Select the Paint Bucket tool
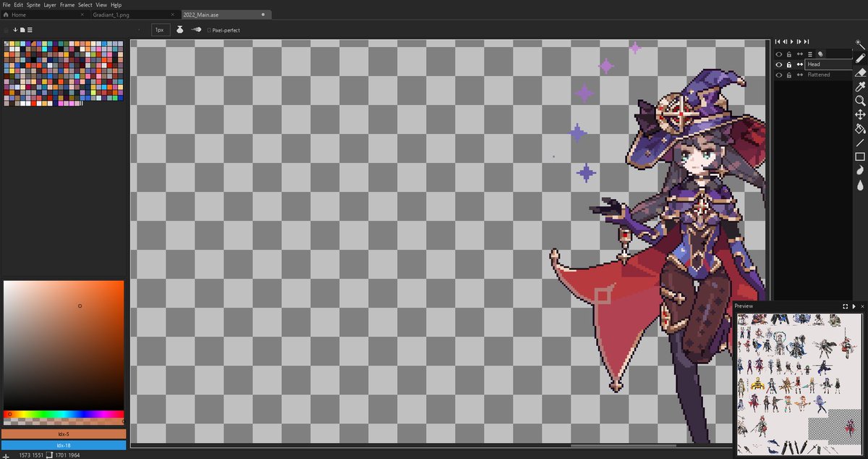868x459 pixels. pyautogui.click(x=860, y=129)
